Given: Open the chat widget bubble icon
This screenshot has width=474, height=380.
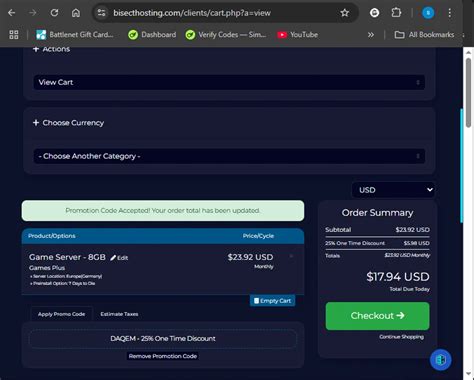Looking at the screenshot, I should click(x=440, y=360).
